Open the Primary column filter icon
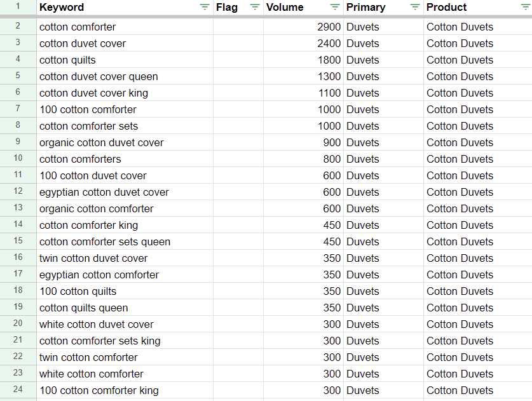The height and width of the screenshot is (401, 532). tap(415, 7)
